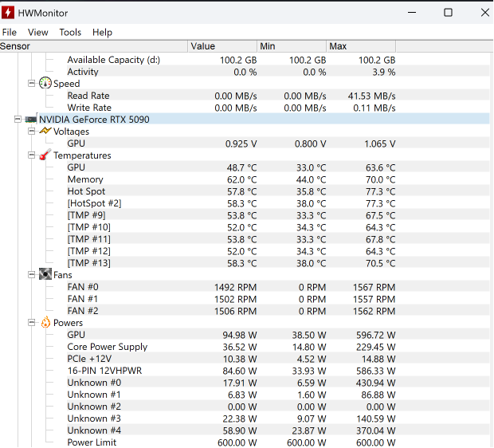Screen dimensions: 494x448
Task: Collapse the Speed group
Action: (x=32, y=84)
